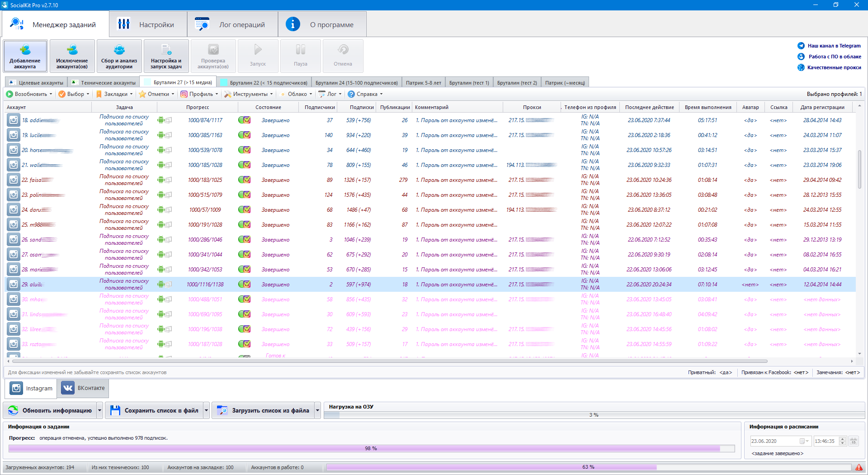Click the schedule time field 13:46:35
The width and height of the screenshot is (868, 475).
click(x=826, y=441)
